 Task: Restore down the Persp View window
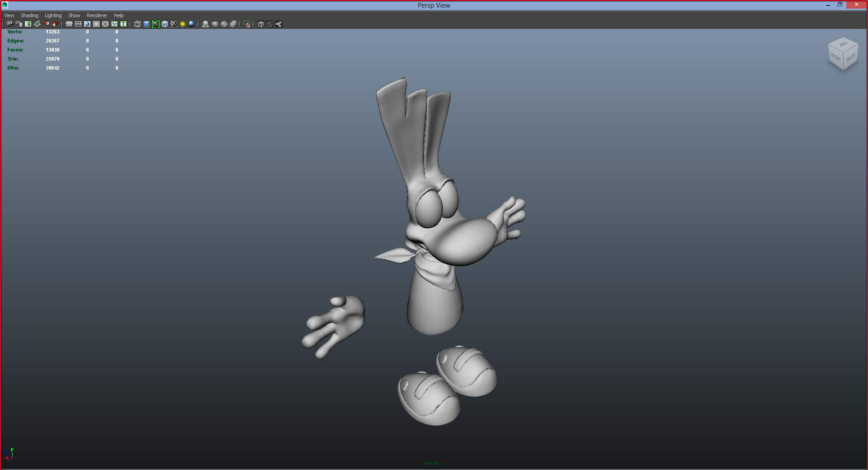point(840,5)
